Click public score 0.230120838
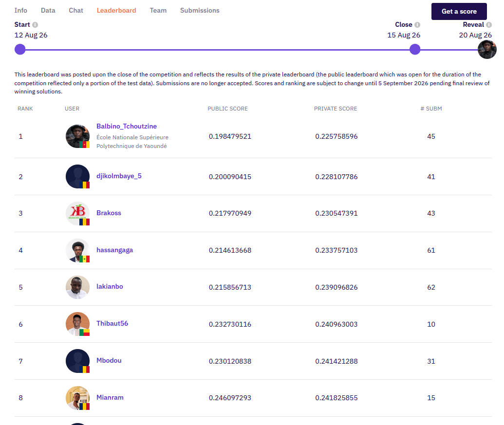 230,361
